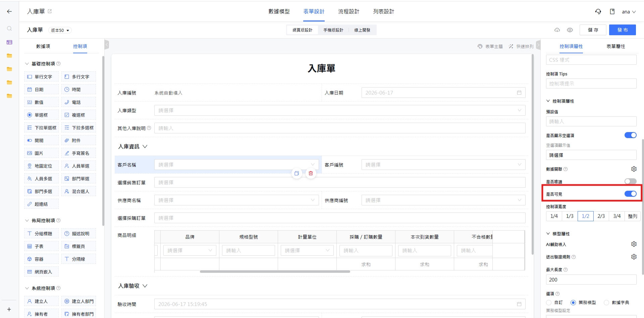
Task: Open the 表單屬性 tab
Action: pos(615,46)
